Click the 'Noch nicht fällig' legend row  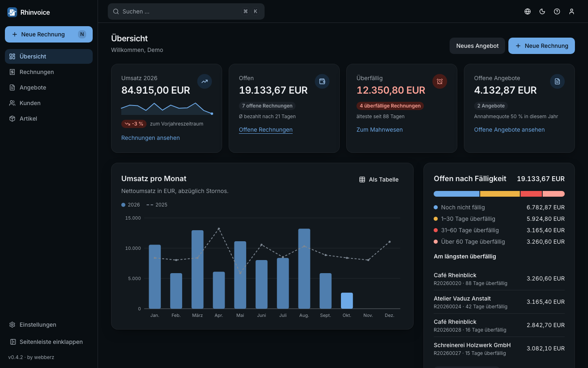(x=499, y=207)
